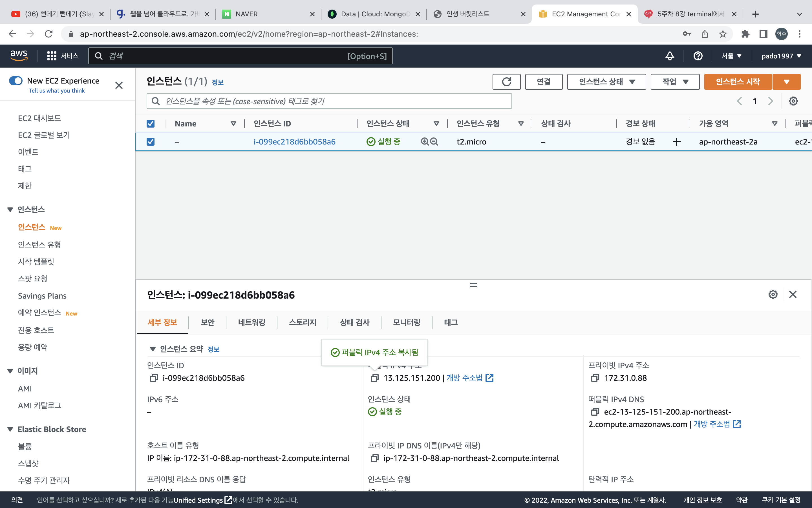Click the browser back arrow
812x508 pixels.
[12, 34]
